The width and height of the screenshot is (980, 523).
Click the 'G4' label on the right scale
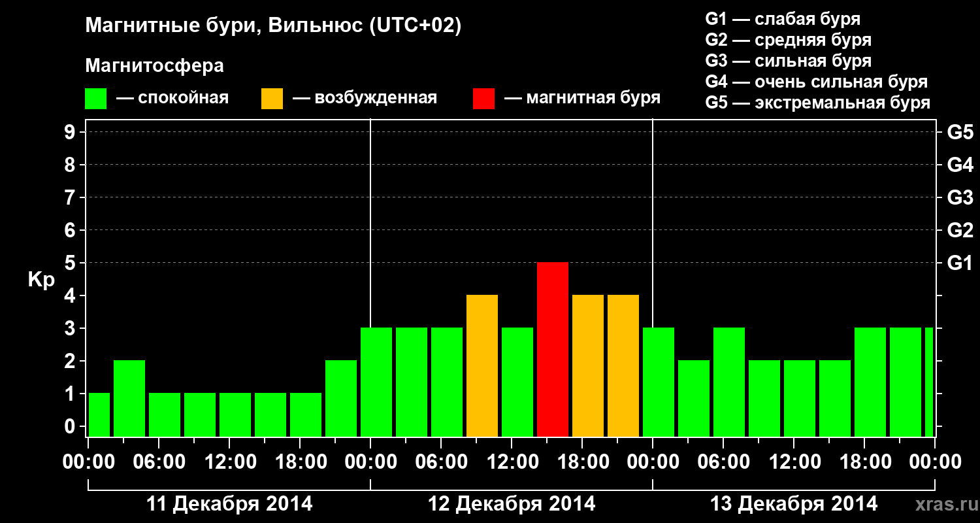[960, 165]
